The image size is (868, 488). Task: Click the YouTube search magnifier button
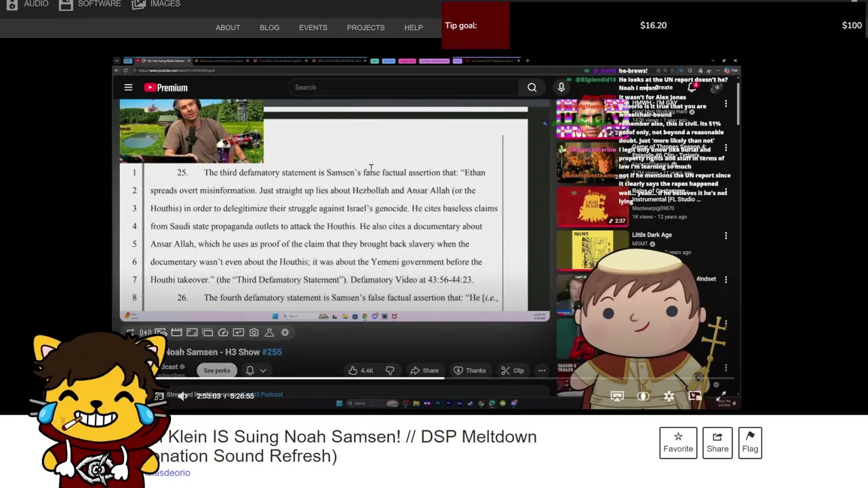click(532, 87)
